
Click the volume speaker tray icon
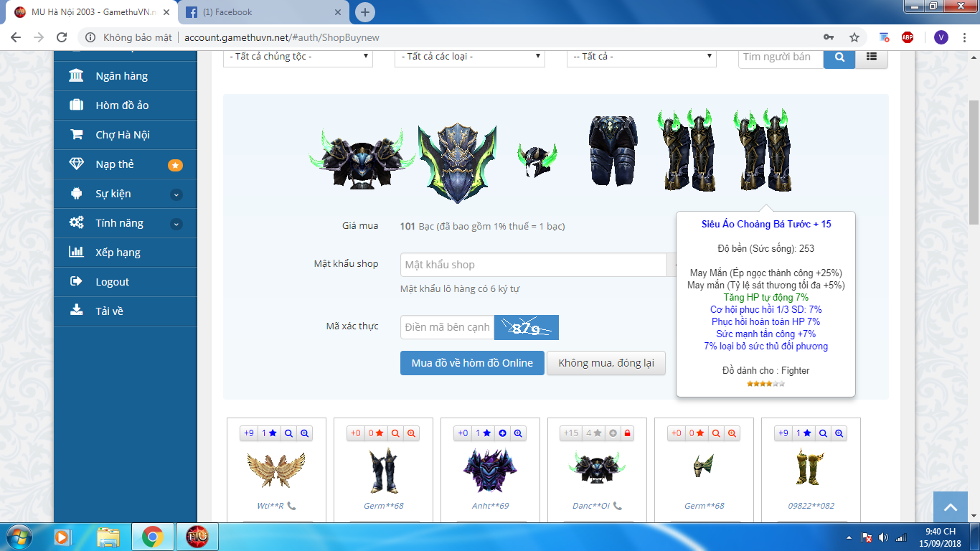click(x=883, y=537)
